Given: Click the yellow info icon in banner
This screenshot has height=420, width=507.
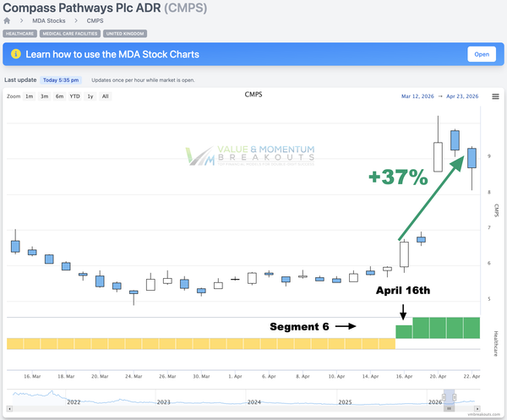Looking at the screenshot, I should tap(16, 54).
